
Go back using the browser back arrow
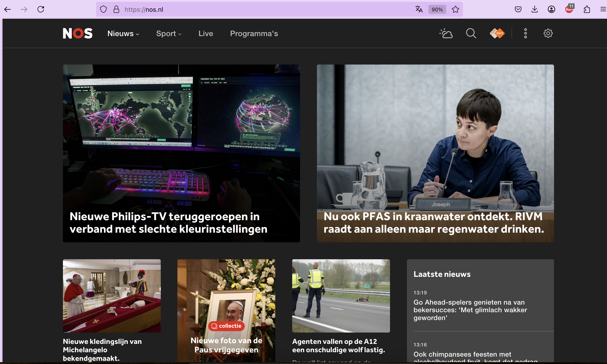click(x=8, y=9)
